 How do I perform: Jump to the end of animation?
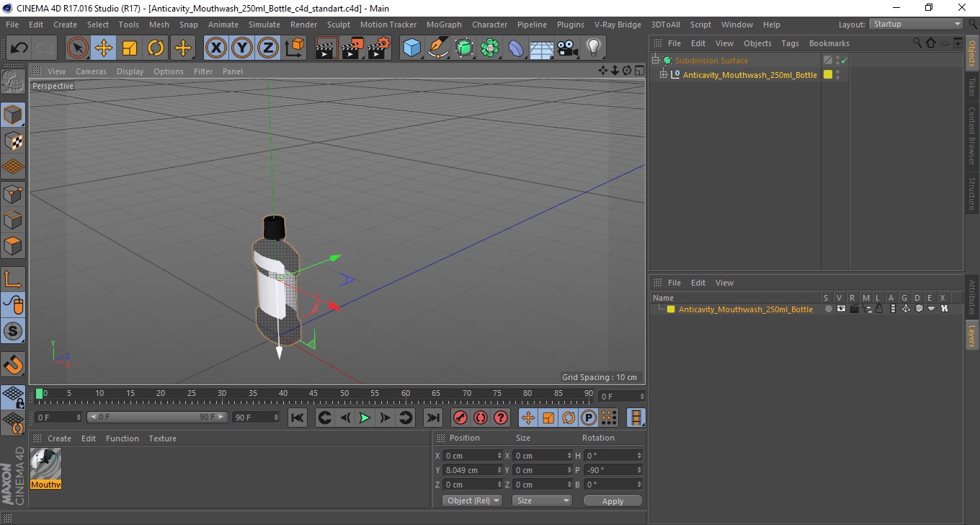(433, 418)
